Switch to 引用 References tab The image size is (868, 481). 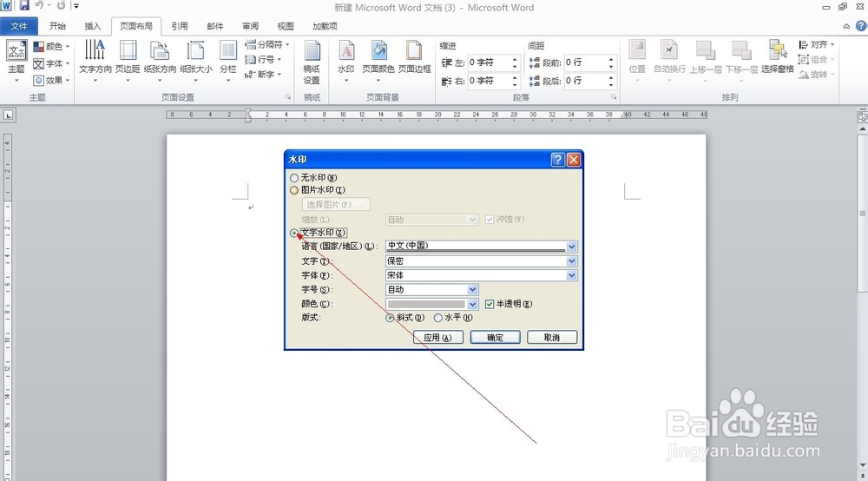point(180,26)
